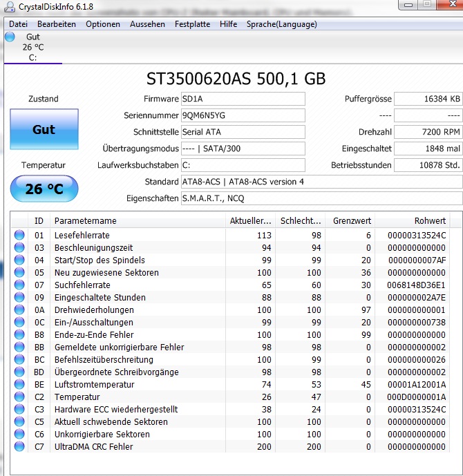Click the status orb for Luftstromtemperatur
Viewport: 463px width, 476px height.
(x=19, y=384)
